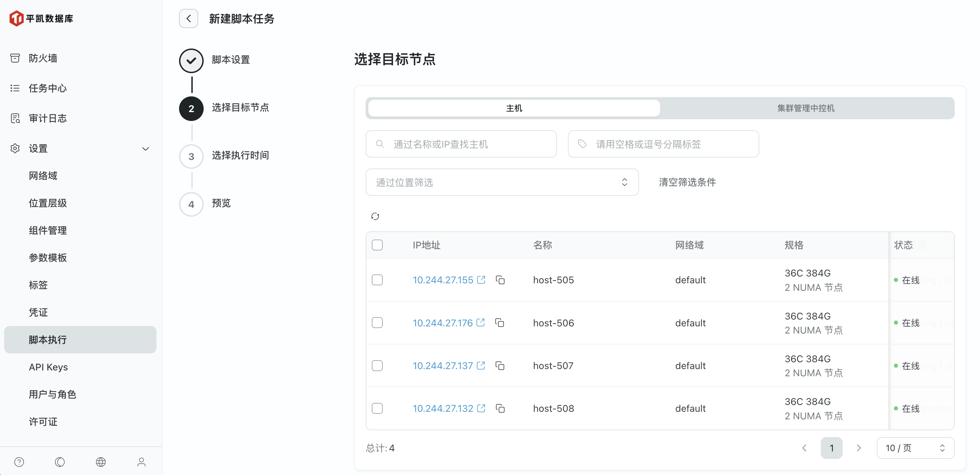Viewport: 980px width, 475px height.
Task: Open the language globe icon
Action: (x=101, y=462)
